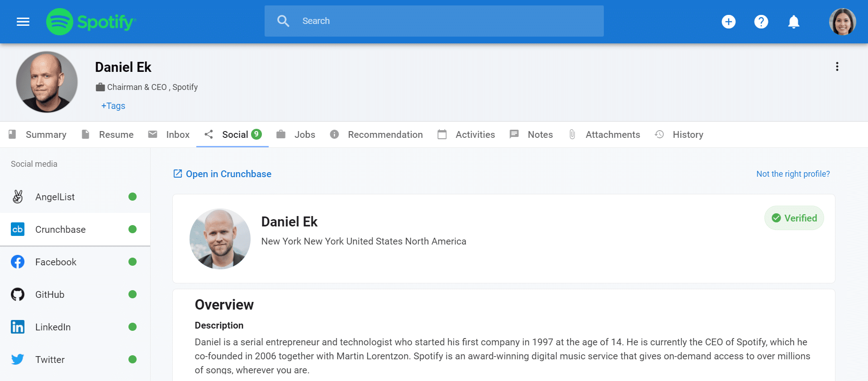Open the notifications bell
This screenshot has height=381, width=868.
click(x=793, y=22)
